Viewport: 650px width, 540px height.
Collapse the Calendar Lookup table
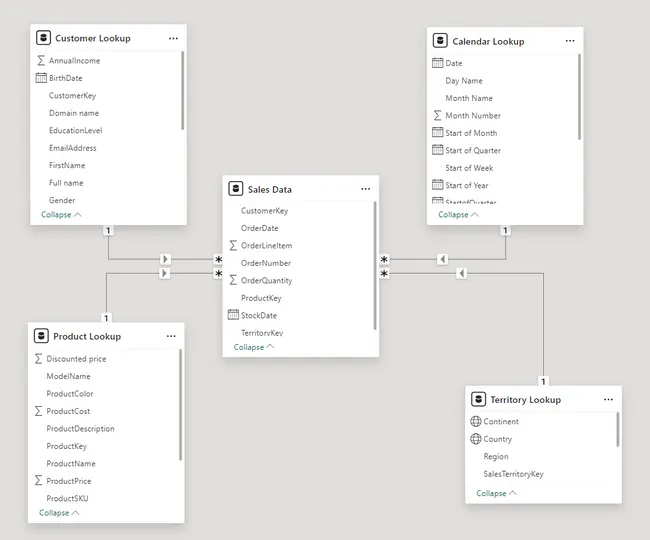(x=458, y=215)
